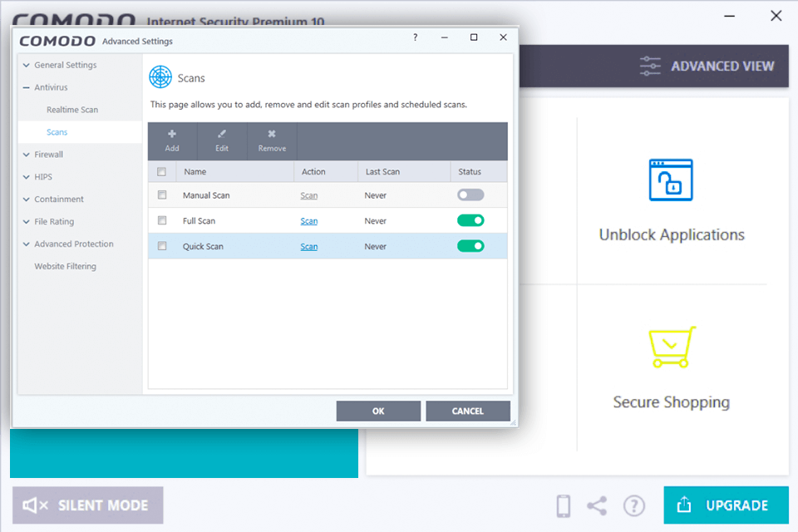Viewport: 798px width, 532px height.
Task: Click the Upgrade arrow icon
Action: (x=684, y=505)
